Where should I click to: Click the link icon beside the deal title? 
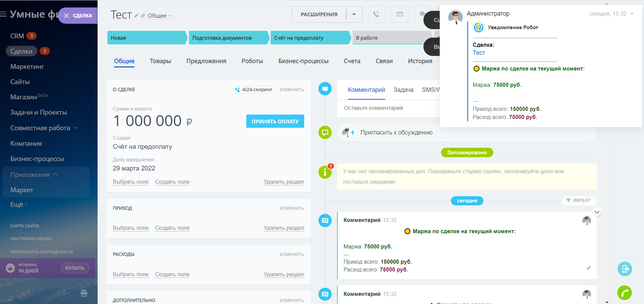pos(143,16)
